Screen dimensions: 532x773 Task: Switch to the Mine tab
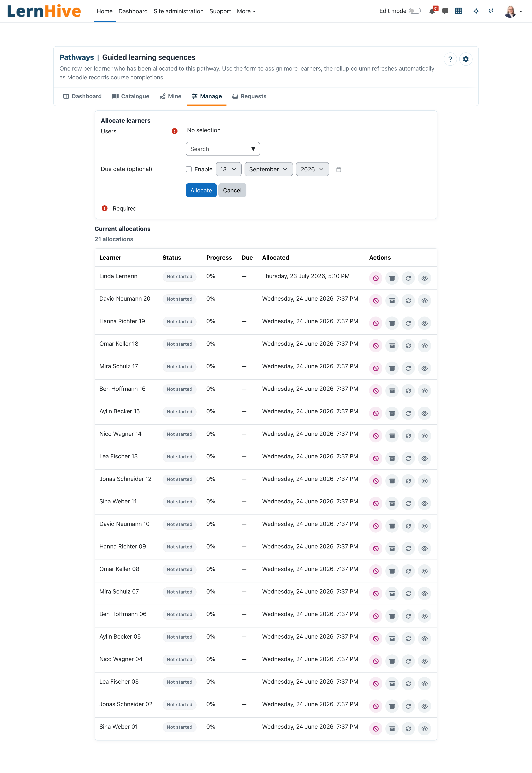pyautogui.click(x=170, y=96)
